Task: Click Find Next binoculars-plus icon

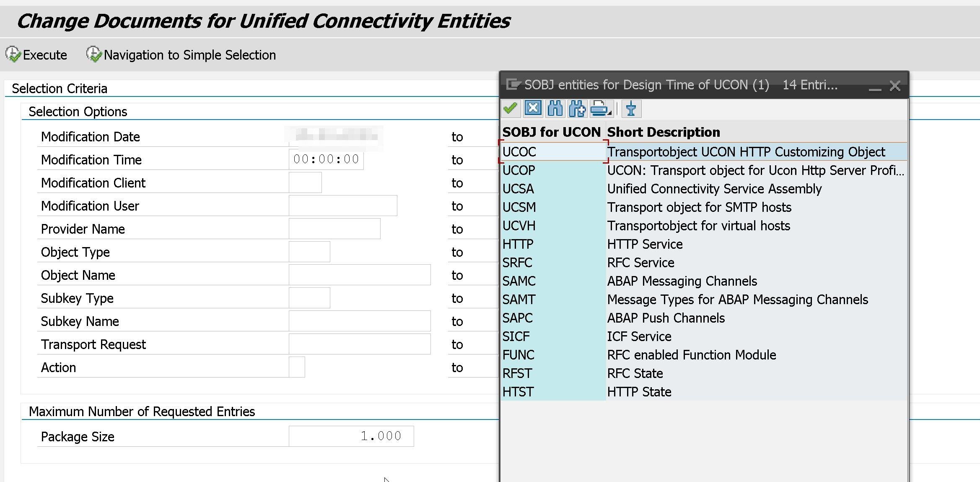Action: click(577, 109)
